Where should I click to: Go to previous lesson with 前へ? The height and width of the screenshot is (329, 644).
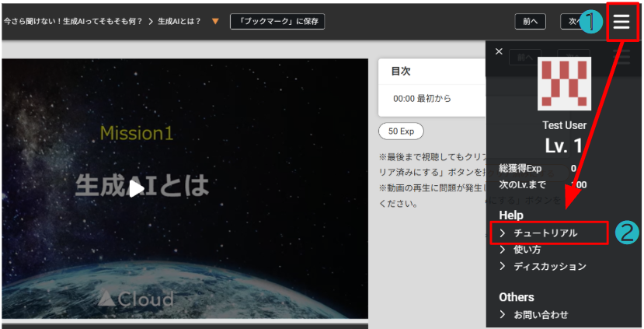[x=531, y=21]
